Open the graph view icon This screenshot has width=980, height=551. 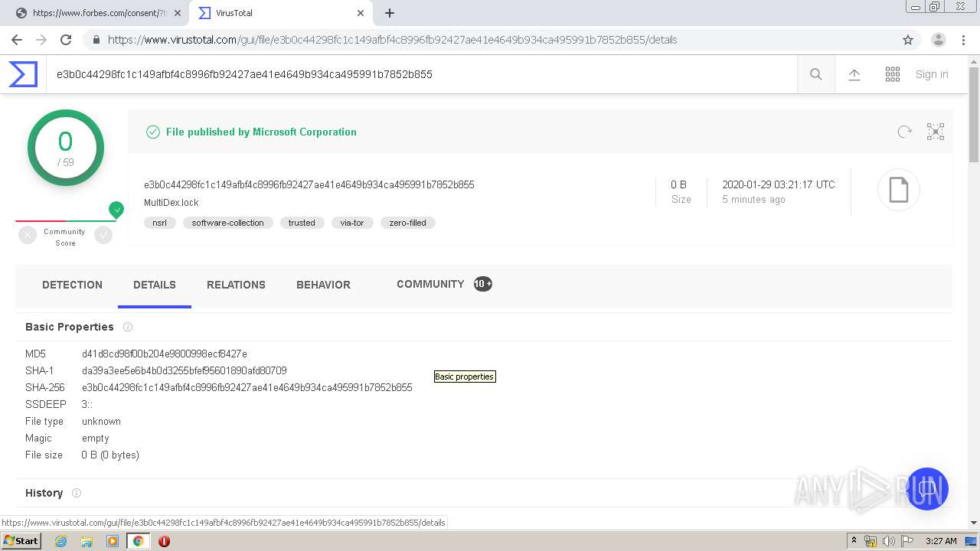tap(936, 132)
